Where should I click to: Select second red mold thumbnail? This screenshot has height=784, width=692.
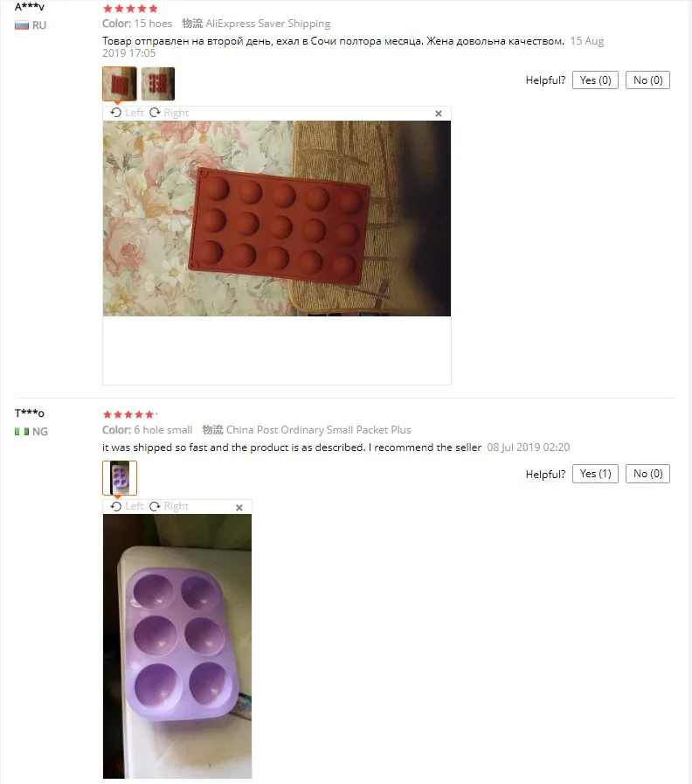(158, 84)
